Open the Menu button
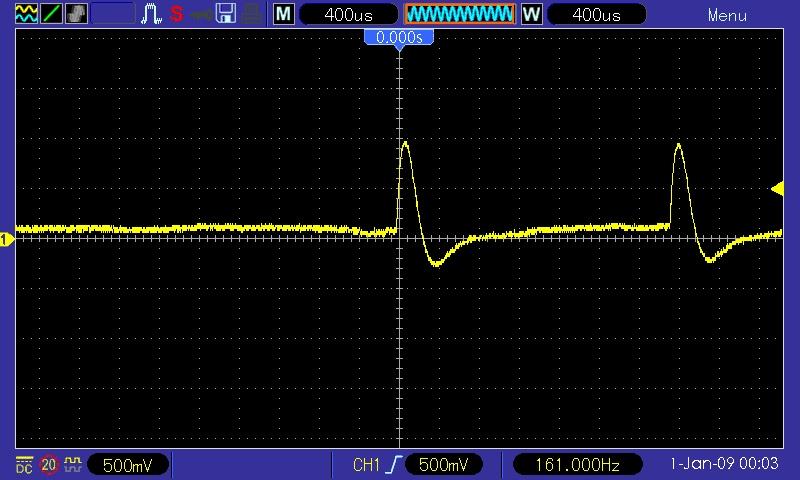The image size is (800, 480). point(727,16)
